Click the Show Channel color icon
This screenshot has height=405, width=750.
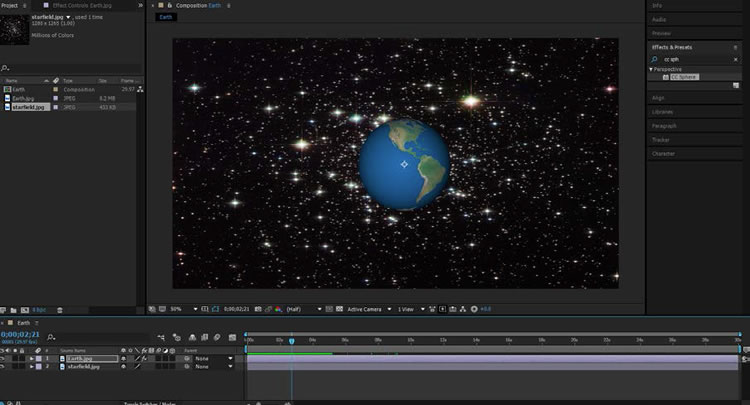click(x=279, y=309)
